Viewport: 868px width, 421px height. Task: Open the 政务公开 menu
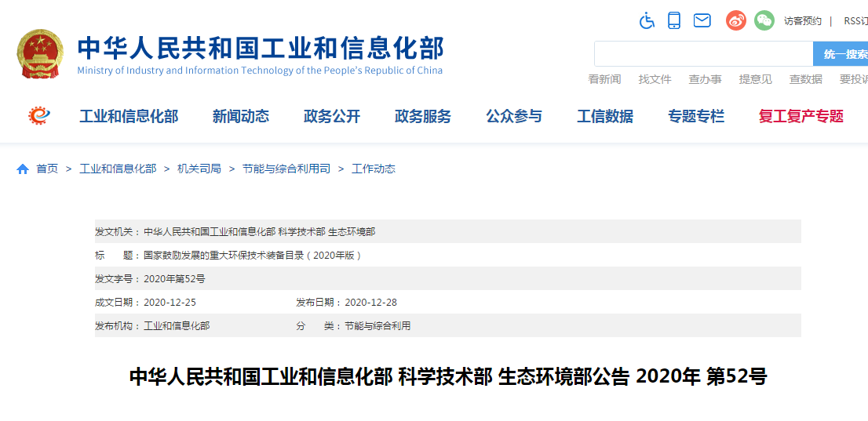point(331,117)
